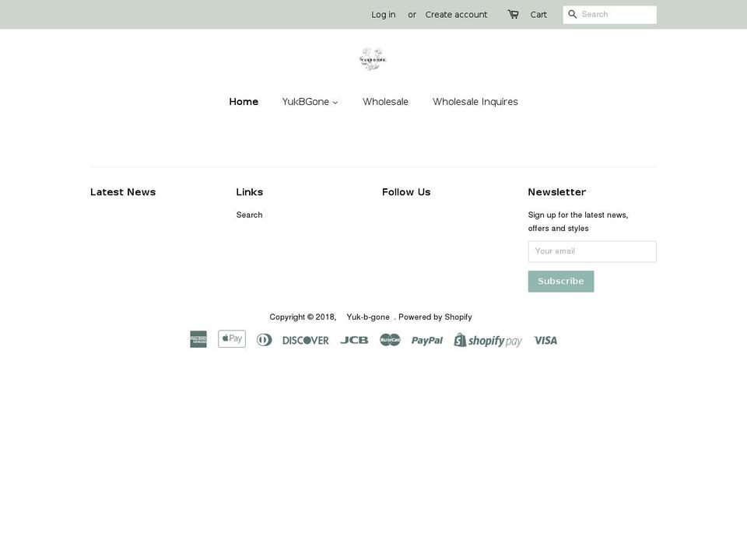Image resolution: width=747 pixels, height=560 pixels.
Task: Click the Log in link
Action: (384, 15)
